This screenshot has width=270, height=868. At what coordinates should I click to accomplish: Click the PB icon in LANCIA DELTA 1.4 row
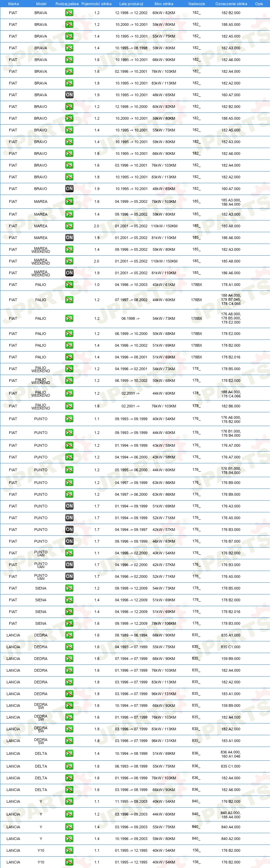(x=69, y=753)
